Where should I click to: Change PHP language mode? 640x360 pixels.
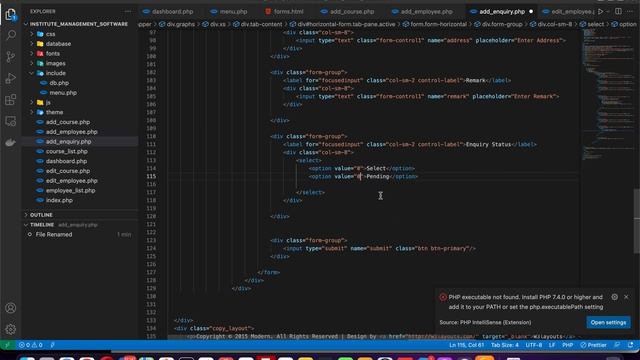click(x=567, y=345)
